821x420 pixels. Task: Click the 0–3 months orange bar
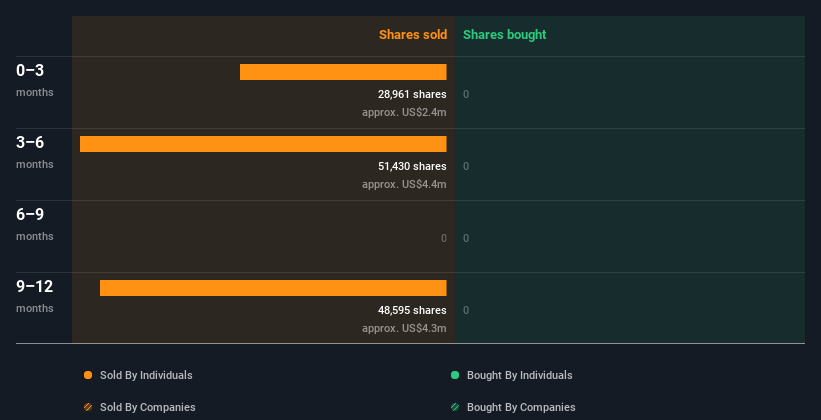point(343,72)
